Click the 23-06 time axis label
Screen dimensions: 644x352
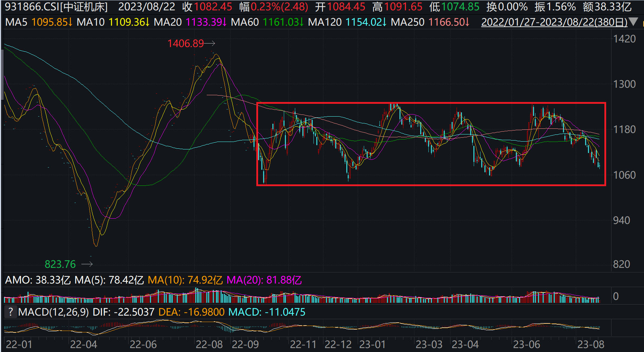tap(527, 345)
